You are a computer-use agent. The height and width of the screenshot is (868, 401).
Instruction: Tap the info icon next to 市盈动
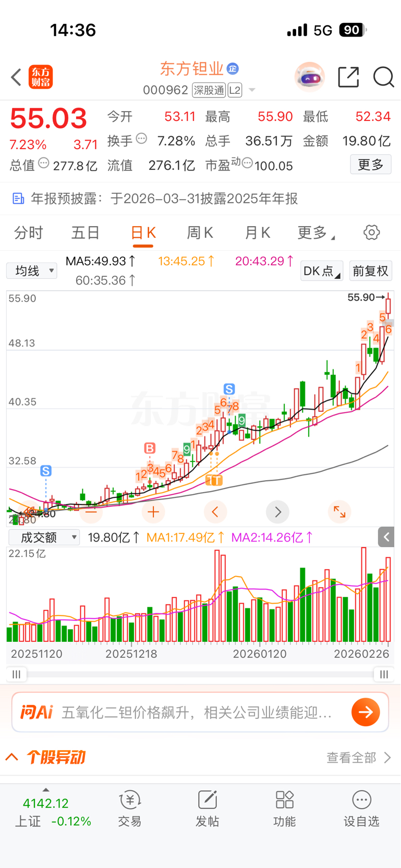247,163
